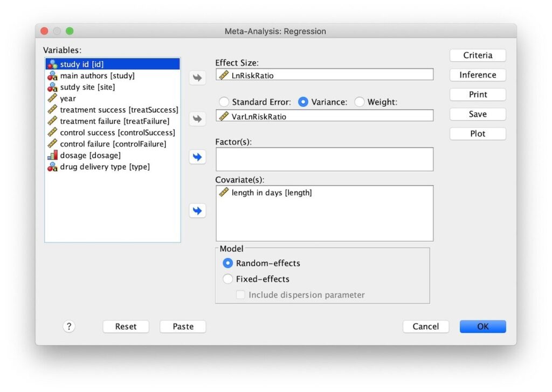Confirm with the OK button
The height and width of the screenshot is (392, 552).
click(x=482, y=327)
